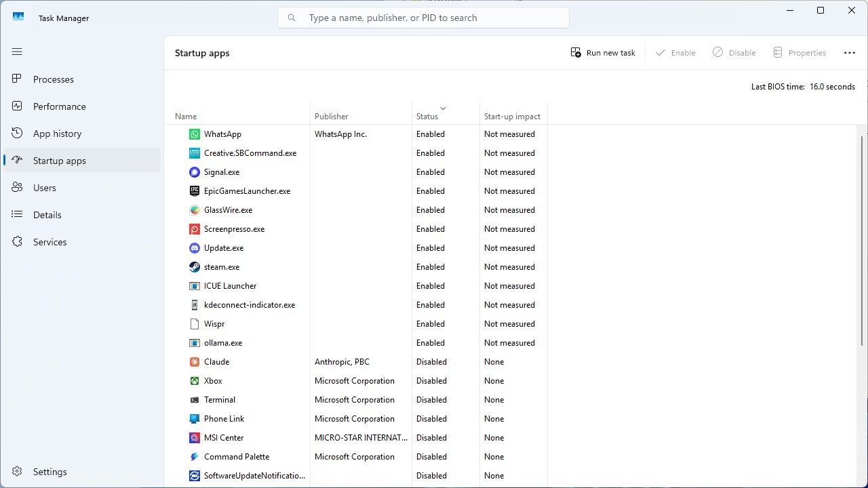Click Enabled status of Wispr row
Screen dimensions: 868x488
tap(431, 324)
